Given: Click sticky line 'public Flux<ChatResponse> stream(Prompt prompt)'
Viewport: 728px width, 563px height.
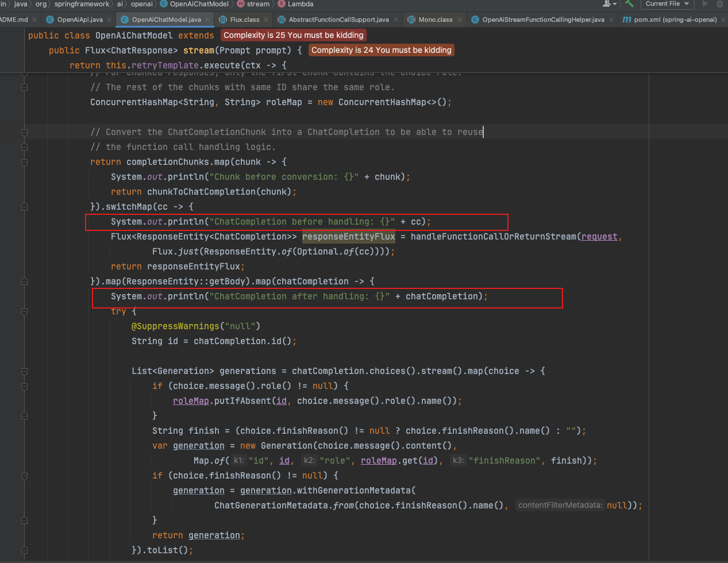Looking at the screenshot, I should [175, 51].
